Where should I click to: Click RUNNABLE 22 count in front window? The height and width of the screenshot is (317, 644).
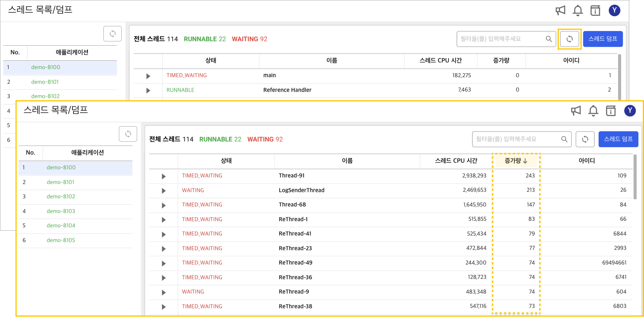220,139
